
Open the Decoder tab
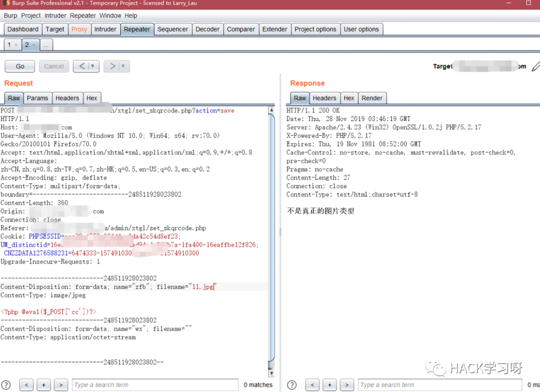point(207,29)
